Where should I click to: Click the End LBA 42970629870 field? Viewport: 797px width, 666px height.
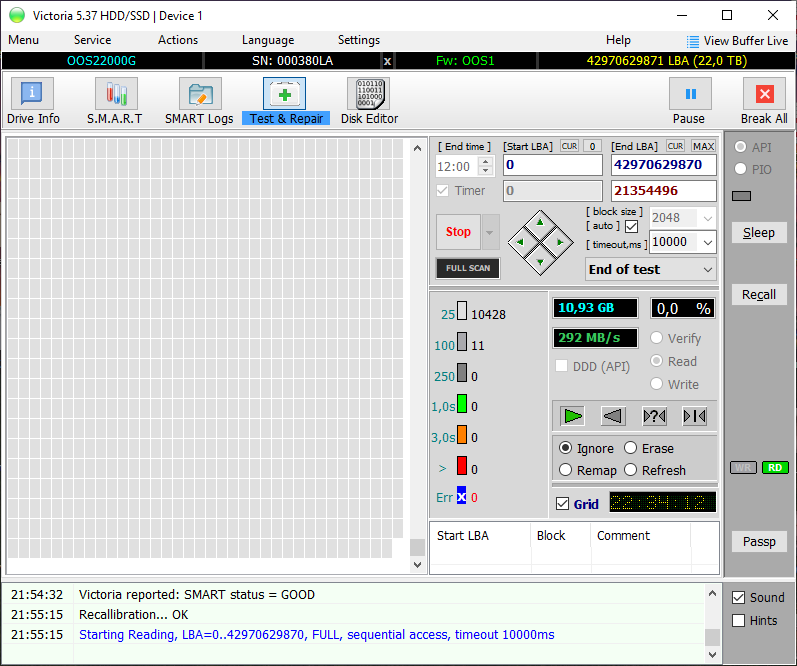coord(664,165)
